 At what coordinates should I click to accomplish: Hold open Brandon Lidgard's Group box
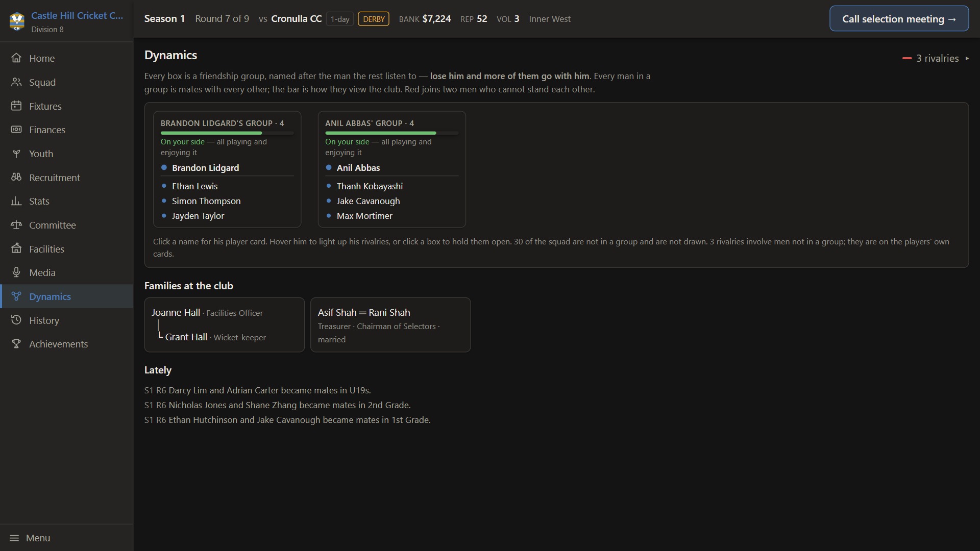tap(227, 169)
